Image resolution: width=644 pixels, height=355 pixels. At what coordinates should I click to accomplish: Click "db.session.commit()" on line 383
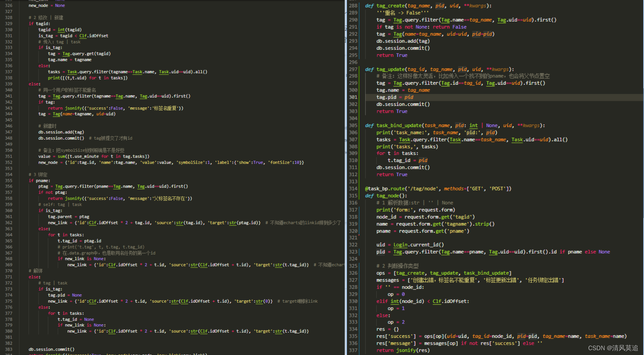pos(51,349)
